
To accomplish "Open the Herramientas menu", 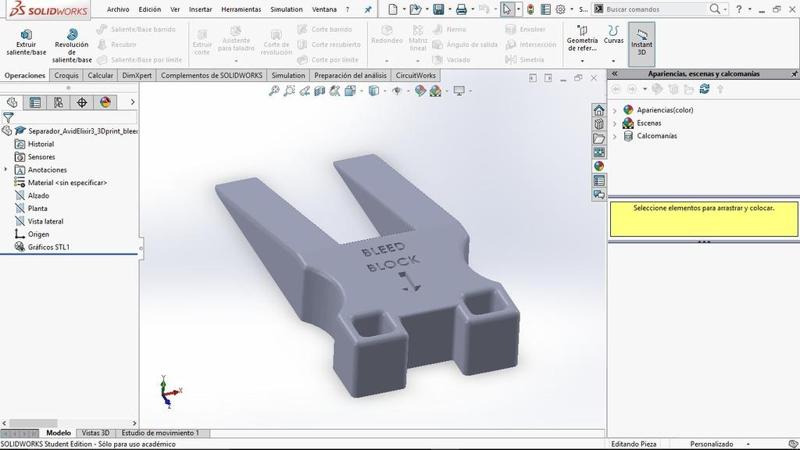I will point(241,9).
